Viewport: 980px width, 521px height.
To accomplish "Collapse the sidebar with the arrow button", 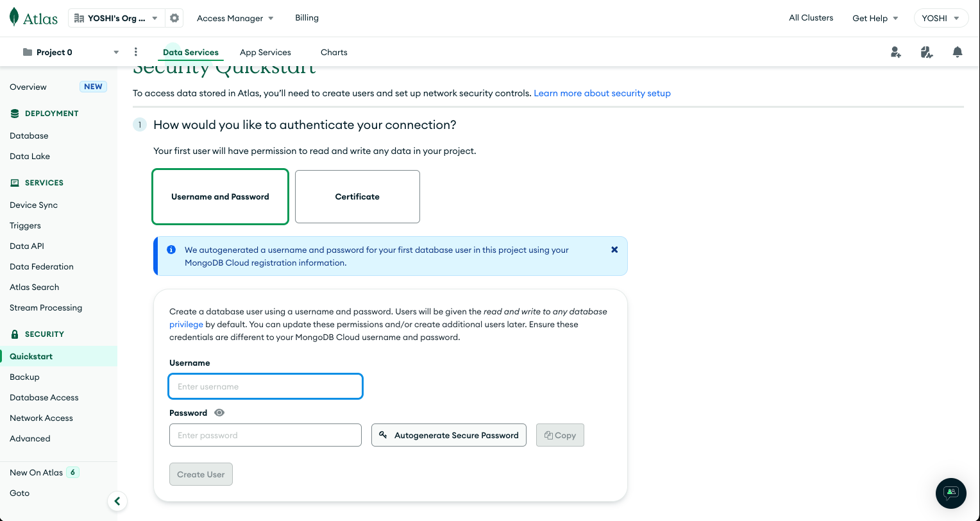I will [117, 501].
